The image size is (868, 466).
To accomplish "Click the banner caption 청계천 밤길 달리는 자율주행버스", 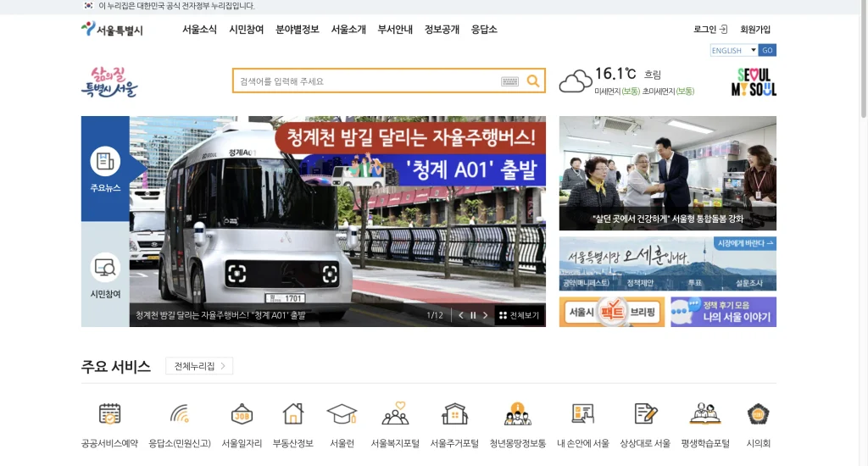I will (x=220, y=315).
